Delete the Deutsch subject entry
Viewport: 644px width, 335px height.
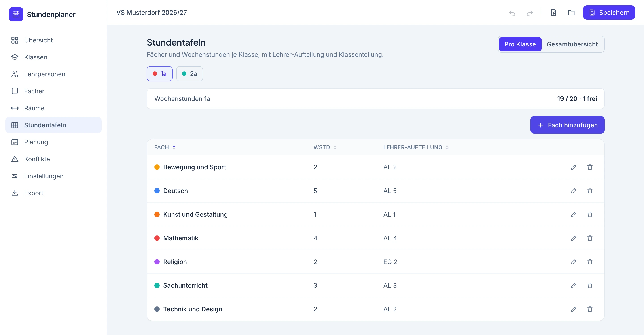pyautogui.click(x=590, y=191)
